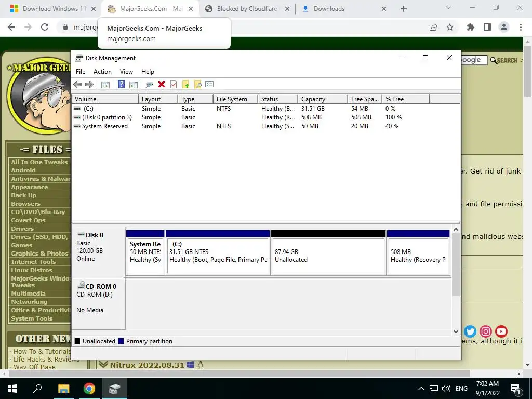
Task: Open Chrome three-dot menu
Action: (521, 27)
